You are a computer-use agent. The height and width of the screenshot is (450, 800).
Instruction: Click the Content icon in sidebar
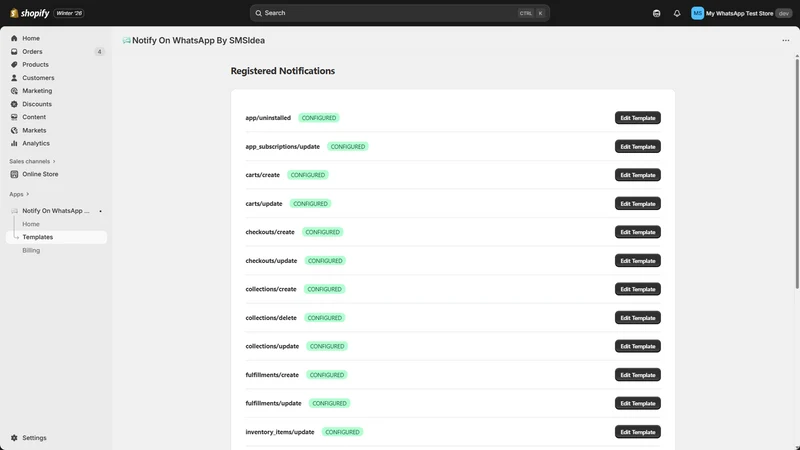point(14,117)
